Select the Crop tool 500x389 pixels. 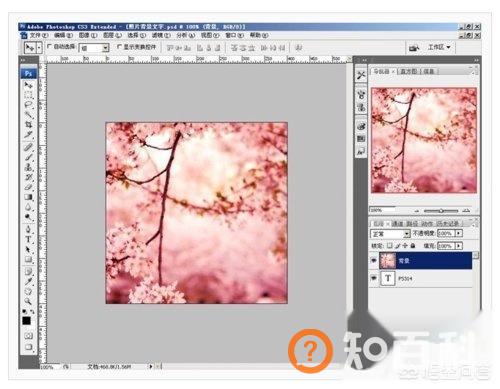[x=29, y=125]
